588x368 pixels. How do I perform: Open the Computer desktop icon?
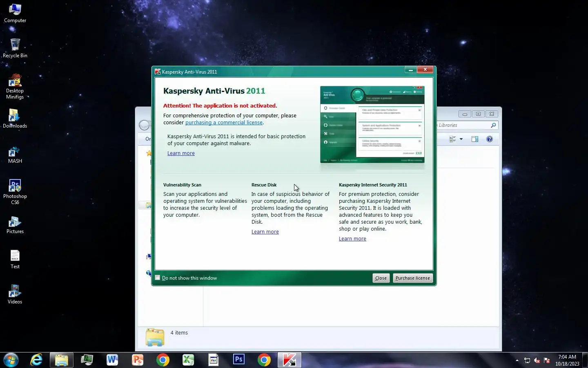pyautogui.click(x=15, y=13)
